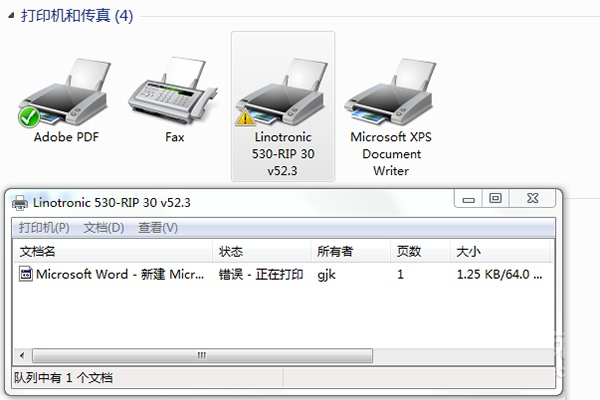Minimize the Linotronic print queue window

[468, 199]
